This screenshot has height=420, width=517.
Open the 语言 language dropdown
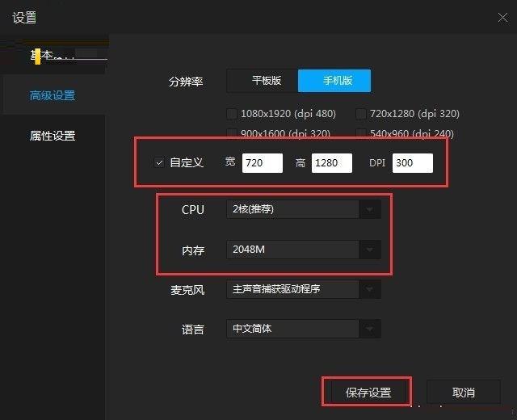tap(304, 329)
